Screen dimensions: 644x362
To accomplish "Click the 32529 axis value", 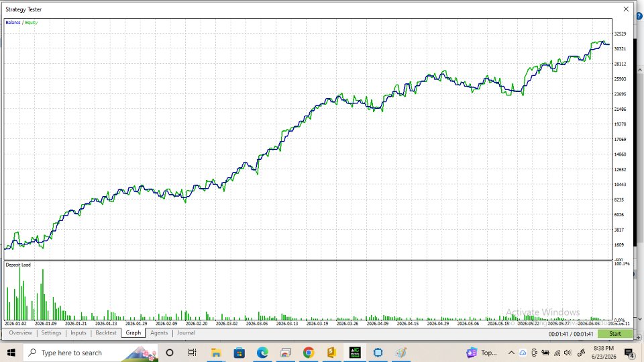I will click(x=620, y=34).
